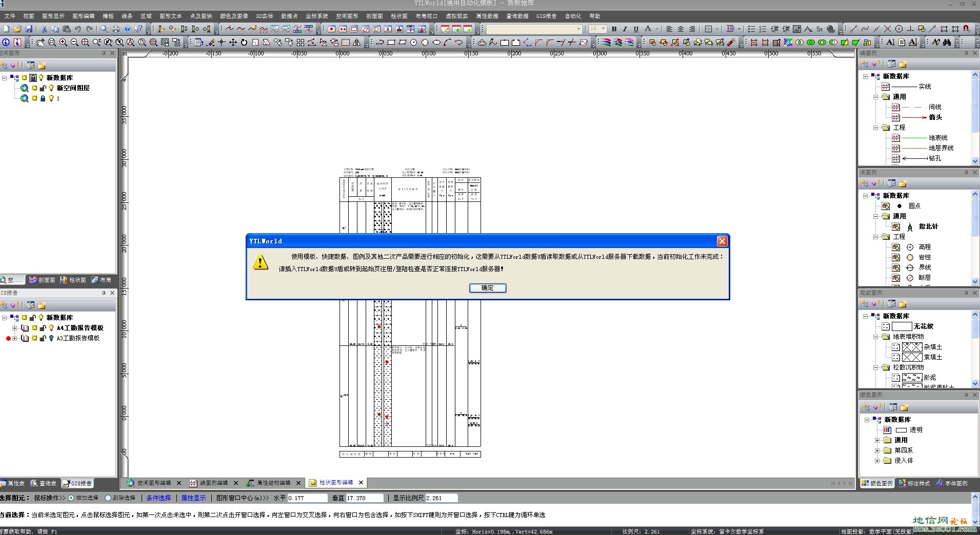Collapse the 通用 folder in line legend panel
The height and width of the screenshot is (535, 980).
tap(876, 97)
